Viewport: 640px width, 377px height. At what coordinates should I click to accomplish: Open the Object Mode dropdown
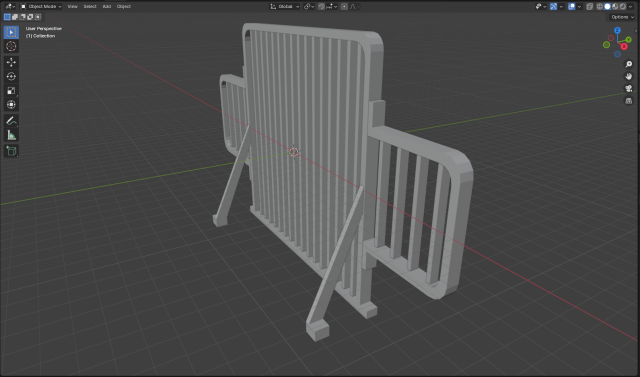[41, 6]
